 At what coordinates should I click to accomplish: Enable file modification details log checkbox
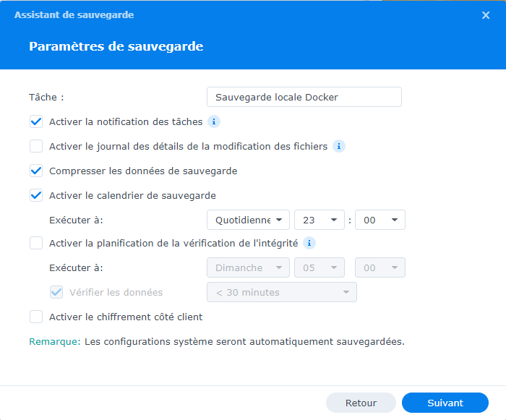(36, 146)
